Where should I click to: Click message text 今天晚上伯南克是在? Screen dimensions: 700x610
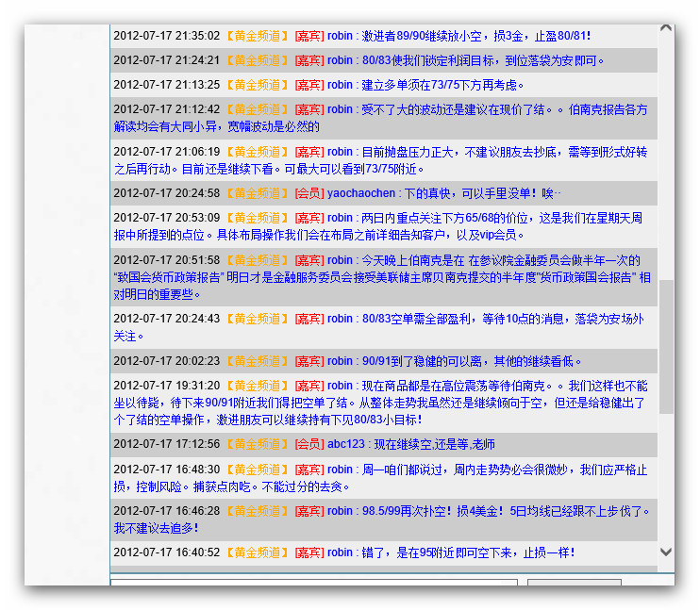(413, 260)
